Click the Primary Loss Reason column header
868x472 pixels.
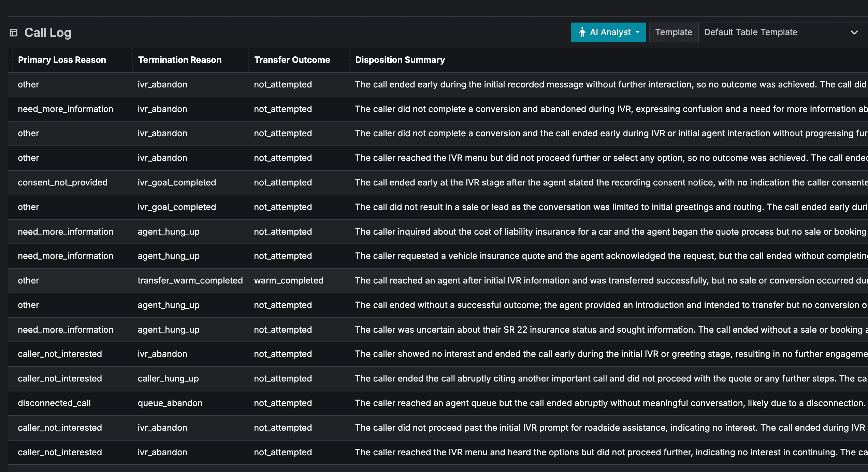coord(62,59)
